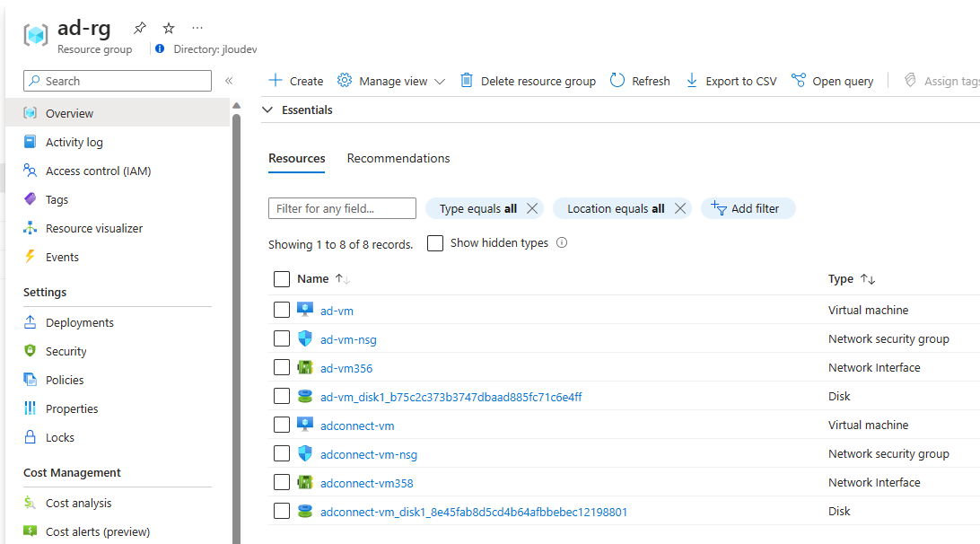980x544 pixels.
Task: Click the Filter for any field input
Action: click(342, 208)
